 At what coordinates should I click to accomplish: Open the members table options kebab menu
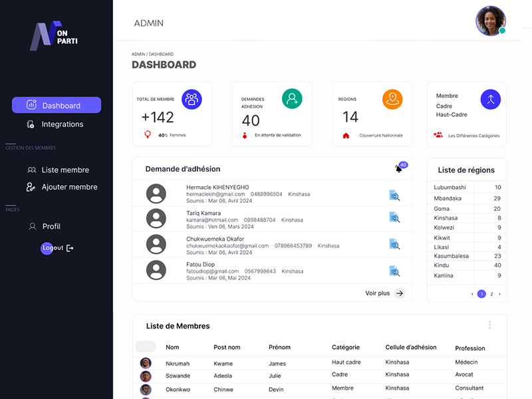point(489,325)
